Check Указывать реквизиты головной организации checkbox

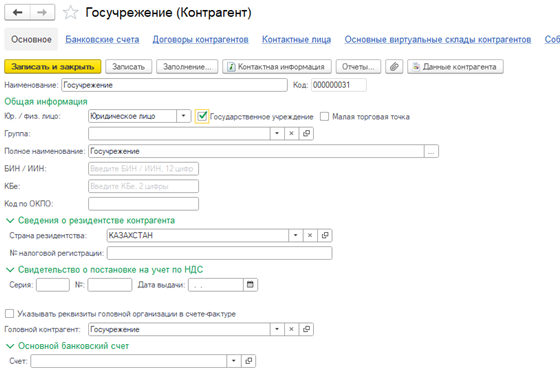pos(9,314)
